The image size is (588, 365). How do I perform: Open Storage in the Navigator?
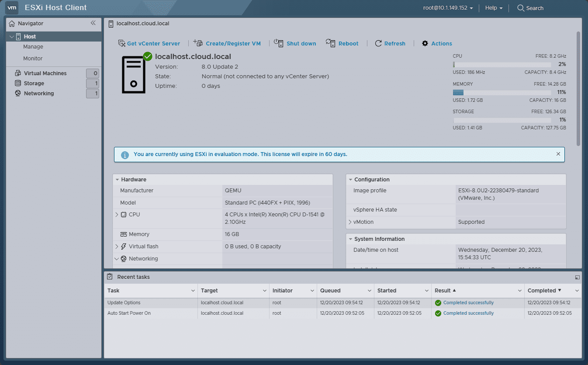[x=34, y=83]
